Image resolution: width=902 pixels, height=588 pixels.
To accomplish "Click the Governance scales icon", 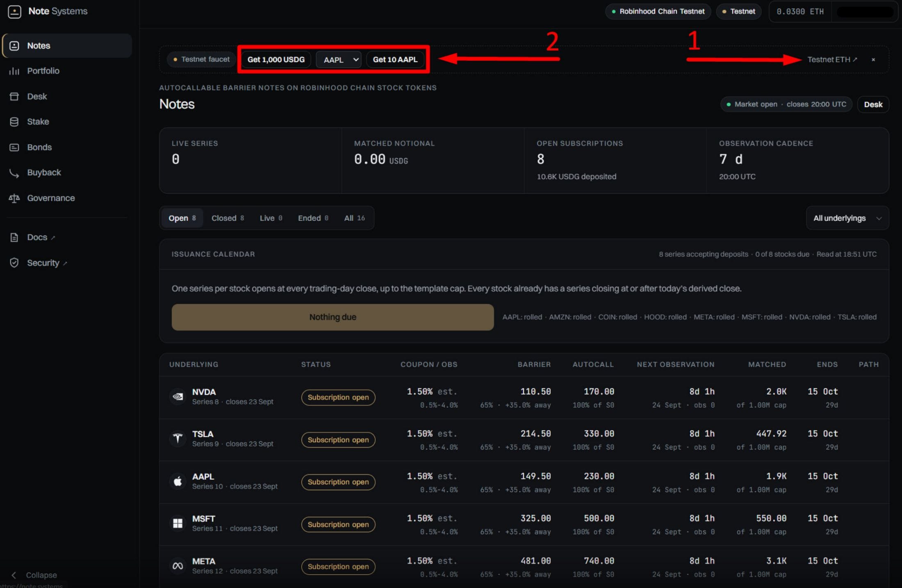I will 14,198.
